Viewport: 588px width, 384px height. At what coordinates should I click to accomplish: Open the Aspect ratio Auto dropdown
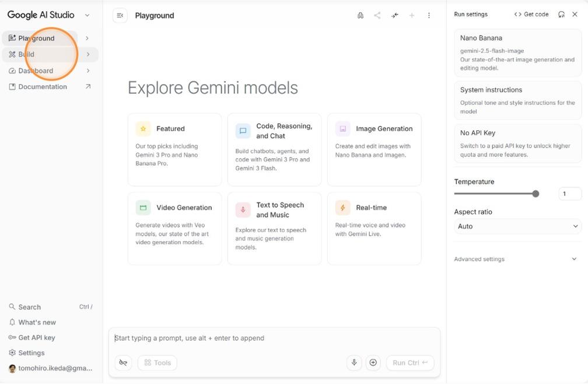[x=517, y=226]
